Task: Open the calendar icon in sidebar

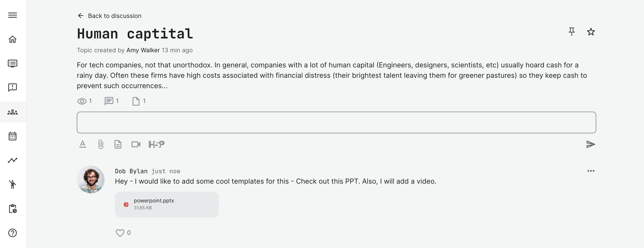Action: coord(13,136)
